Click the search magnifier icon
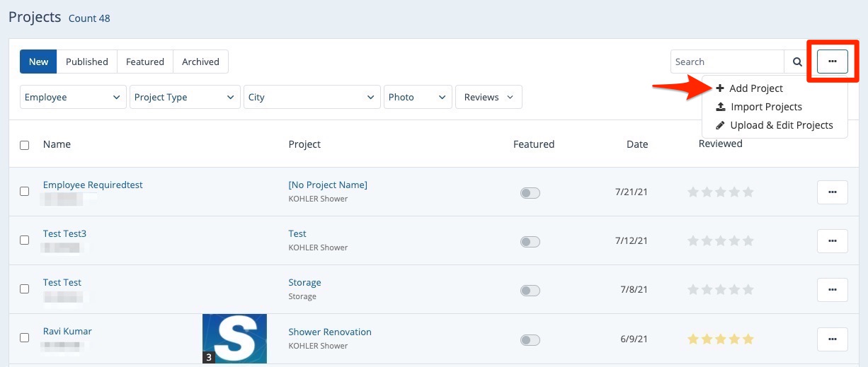 click(797, 62)
